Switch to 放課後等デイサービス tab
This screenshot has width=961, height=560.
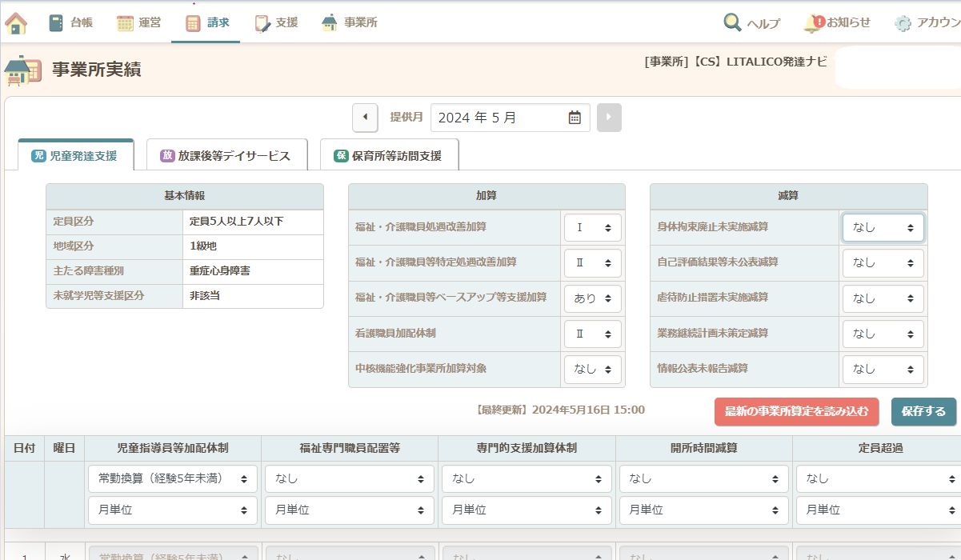point(225,156)
